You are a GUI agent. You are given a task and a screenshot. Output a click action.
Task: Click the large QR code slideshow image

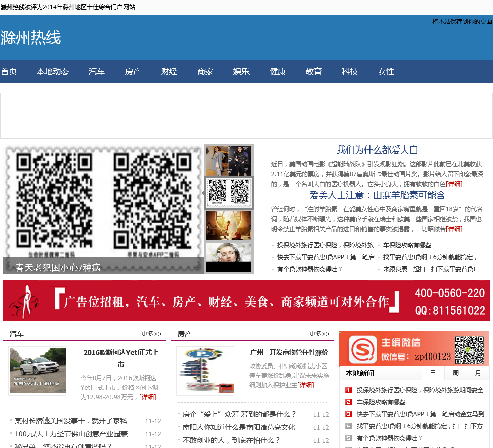coord(103,209)
